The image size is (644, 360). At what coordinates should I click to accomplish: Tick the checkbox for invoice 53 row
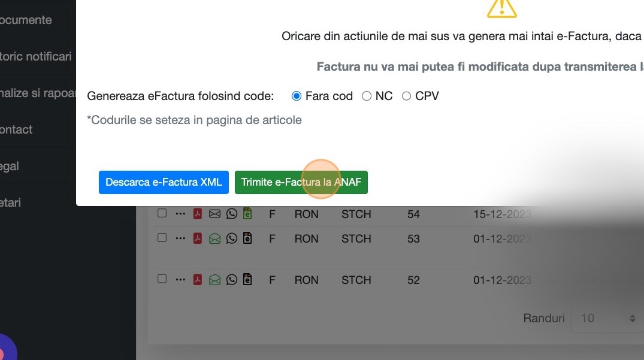click(x=162, y=238)
